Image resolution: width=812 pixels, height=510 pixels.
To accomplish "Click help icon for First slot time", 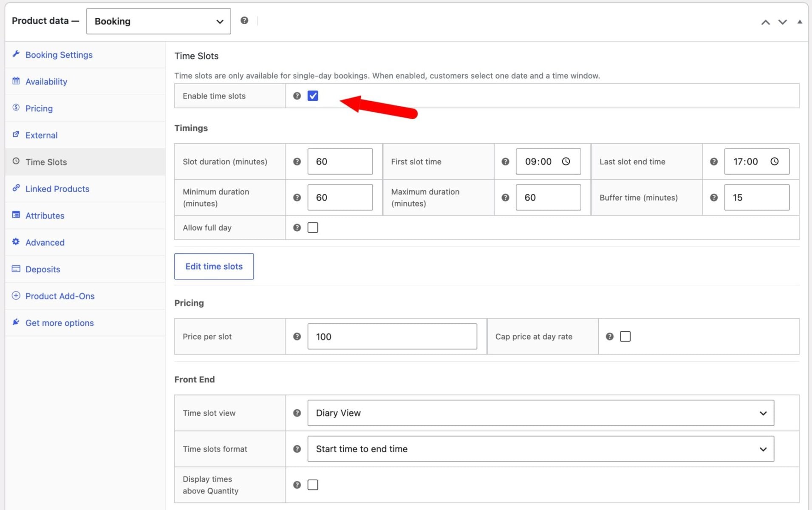I will coord(505,161).
